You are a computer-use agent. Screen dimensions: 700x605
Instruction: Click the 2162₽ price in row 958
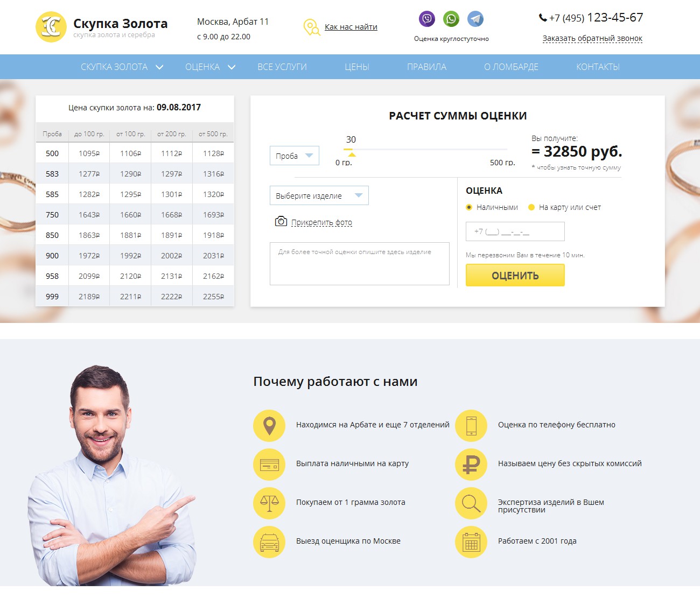pyautogui.click(x=213, y=276)
